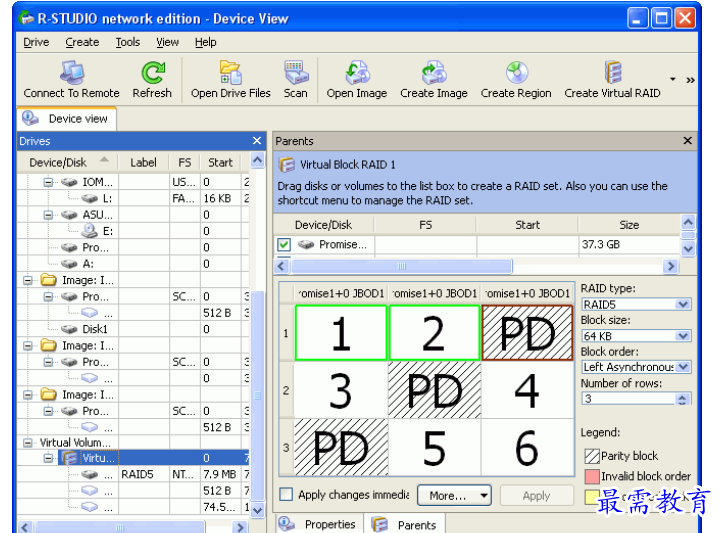The height and width of the screenshot is (533, 719).
Task: Select the Disk1 drive icon
Action: 69,329
